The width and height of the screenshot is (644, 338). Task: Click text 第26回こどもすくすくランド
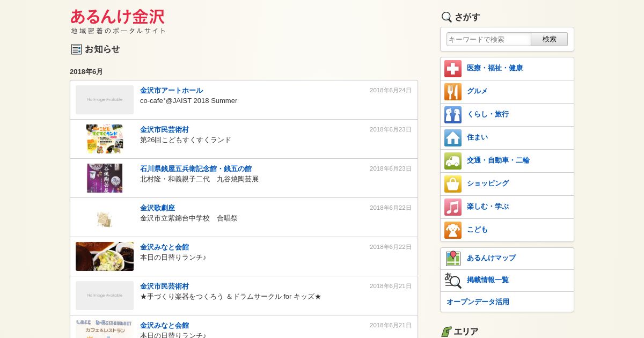click(x=186, y=139)
